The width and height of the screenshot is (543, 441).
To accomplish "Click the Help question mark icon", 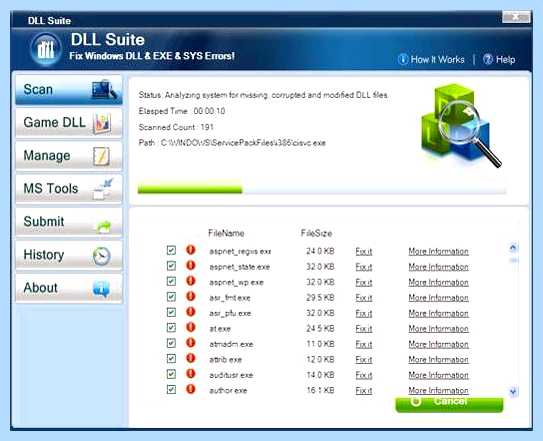I will (488, 59).
